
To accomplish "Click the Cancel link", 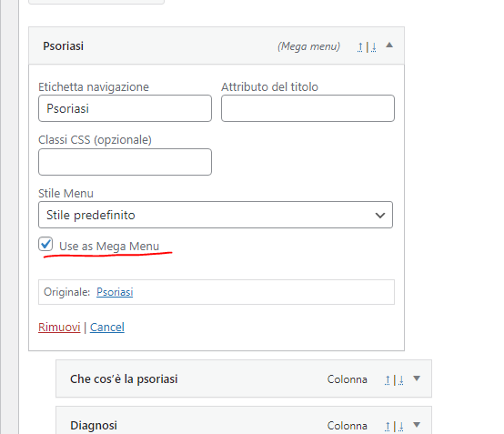I will (x=107, y=328).
